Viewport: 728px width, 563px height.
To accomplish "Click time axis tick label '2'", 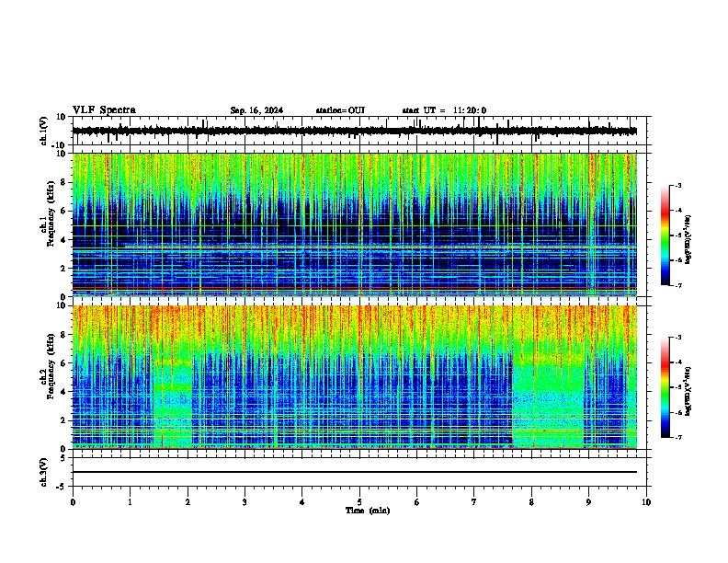I will click(188, 502).
